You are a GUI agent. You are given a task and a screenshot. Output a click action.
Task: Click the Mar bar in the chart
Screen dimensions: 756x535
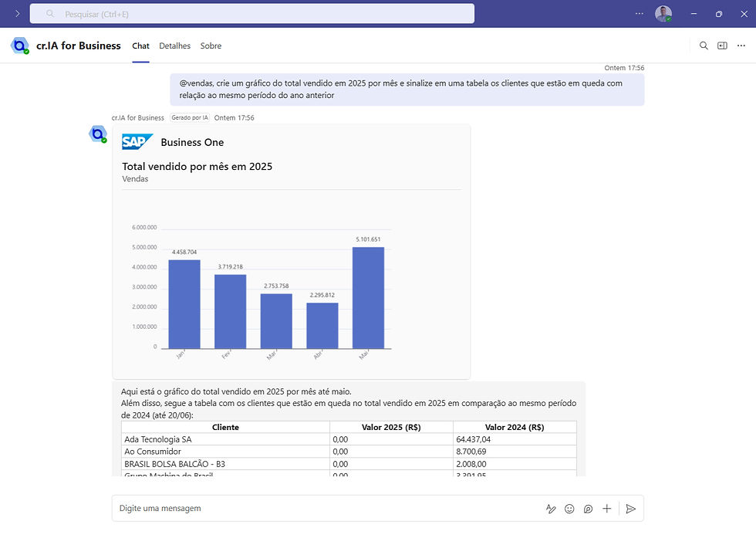[x=276, y=321]
